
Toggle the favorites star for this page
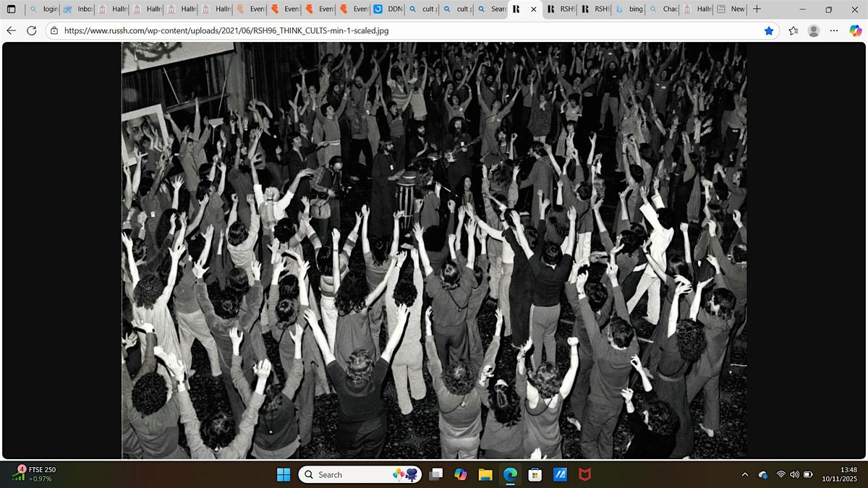point(769,30)
